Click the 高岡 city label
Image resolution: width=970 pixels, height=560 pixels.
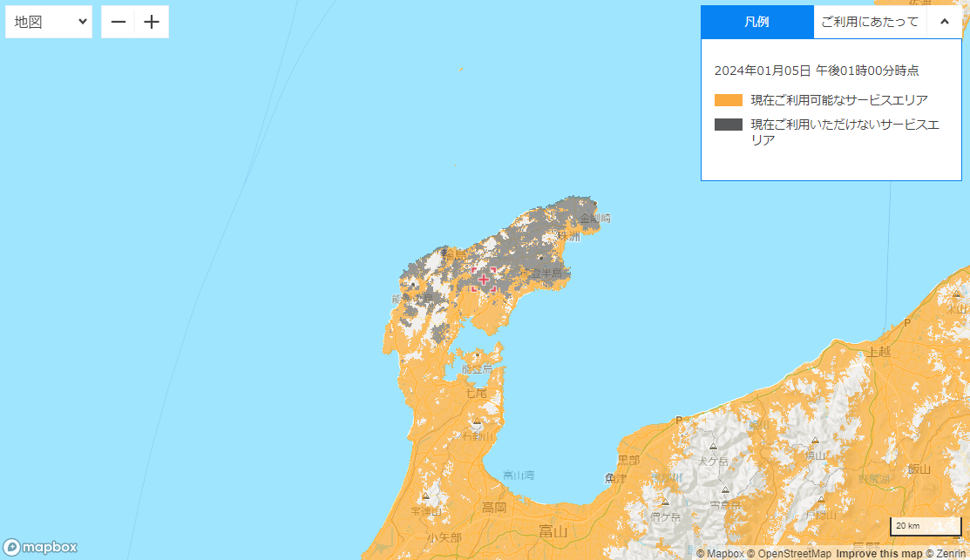click(494, 508)
